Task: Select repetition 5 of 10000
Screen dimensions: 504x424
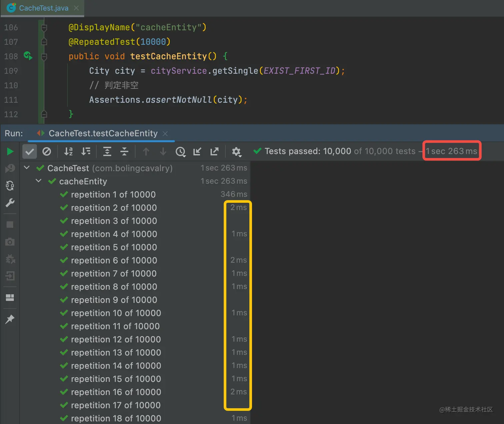Action: (135, 247)
